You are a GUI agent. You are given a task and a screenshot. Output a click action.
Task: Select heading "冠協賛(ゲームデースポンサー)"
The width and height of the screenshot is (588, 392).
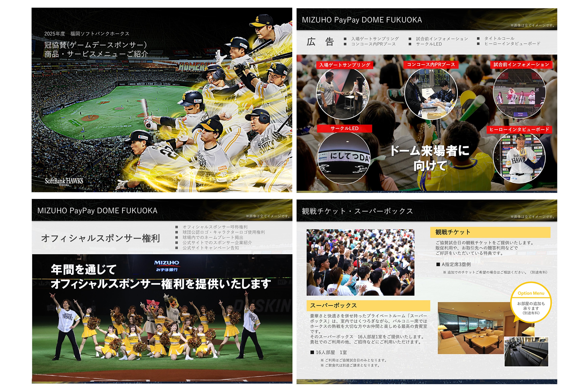tap(96, 45)
